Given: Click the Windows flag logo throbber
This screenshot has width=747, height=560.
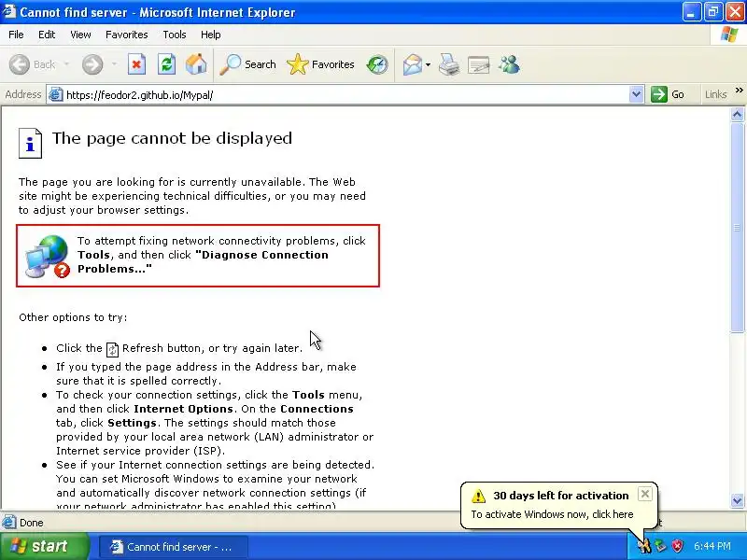Looking at the screenshot, I should [x=729, y=35].
